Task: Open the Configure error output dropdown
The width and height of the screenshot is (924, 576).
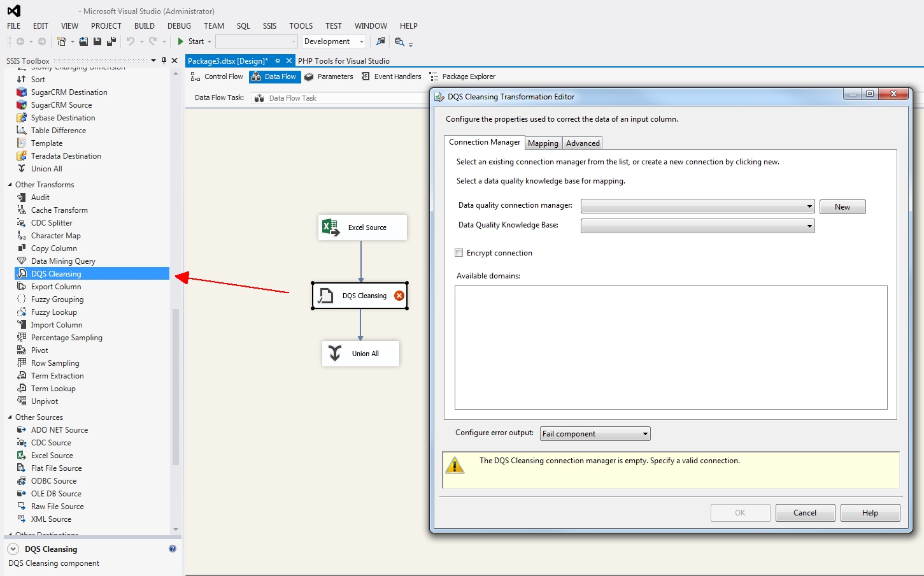Action: click(645, 434)
